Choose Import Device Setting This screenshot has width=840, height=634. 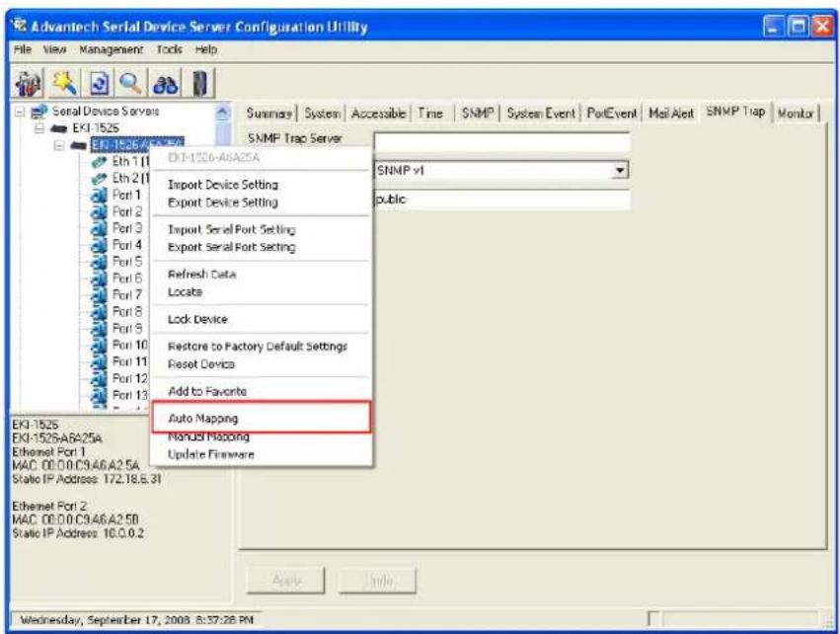(x=261, y=185)
